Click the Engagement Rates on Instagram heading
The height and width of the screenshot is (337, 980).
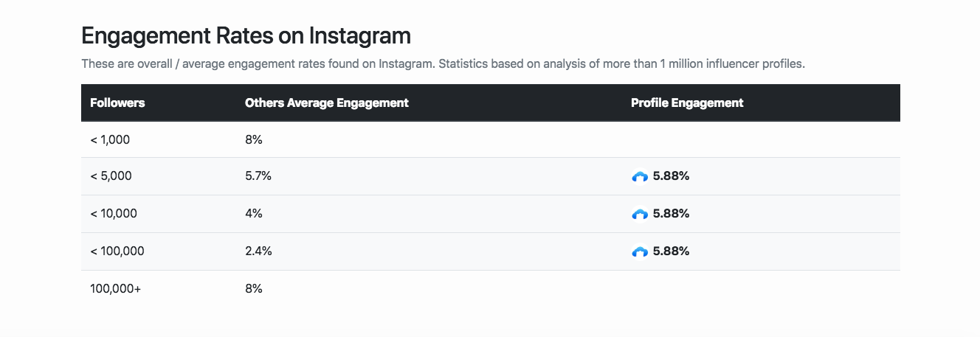click(246, 35)
